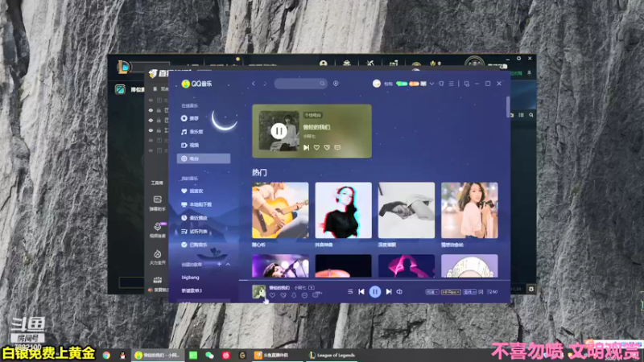This screenshot has width=644, height=362.
Task: Dislike the current song in the player bar
Action: pos(283,295)
